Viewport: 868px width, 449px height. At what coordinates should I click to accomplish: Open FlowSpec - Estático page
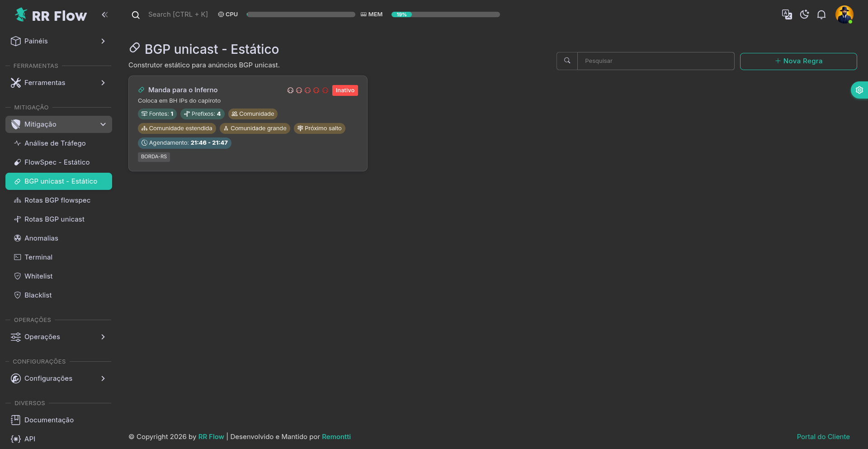pyautogui.click(x=57, y=162)
